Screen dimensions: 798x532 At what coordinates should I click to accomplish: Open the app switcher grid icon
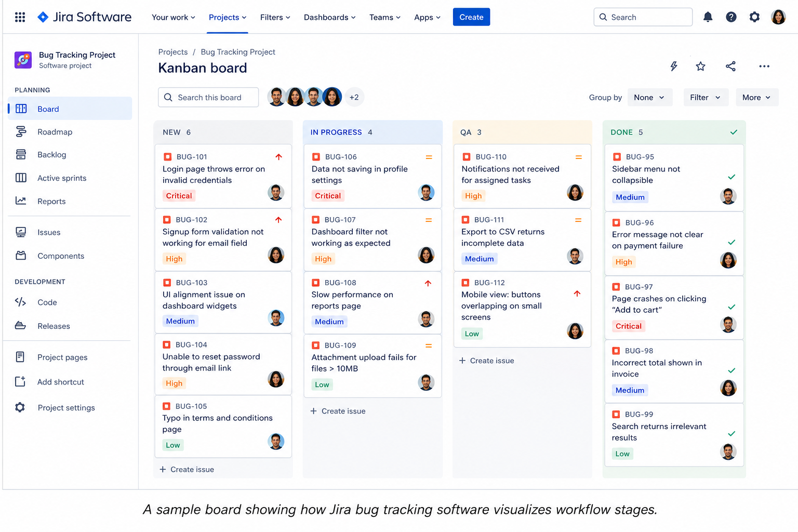20,17
